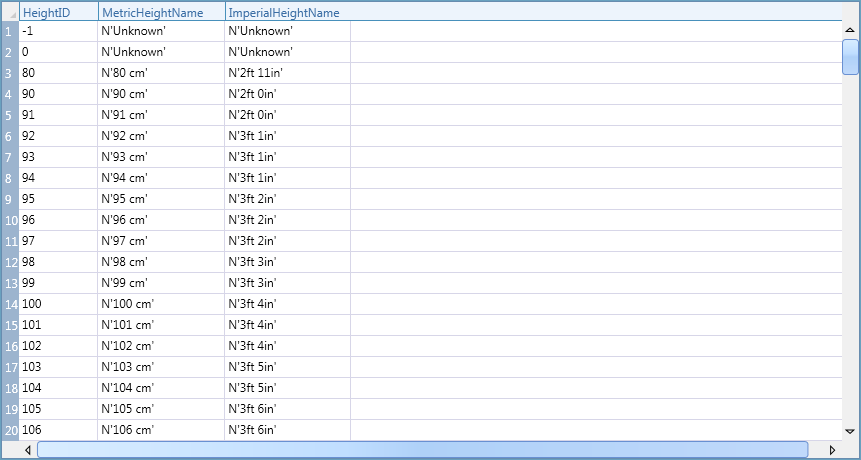Select row header number 10
Screen dimensions: 861x460
(x=10, y=220)
